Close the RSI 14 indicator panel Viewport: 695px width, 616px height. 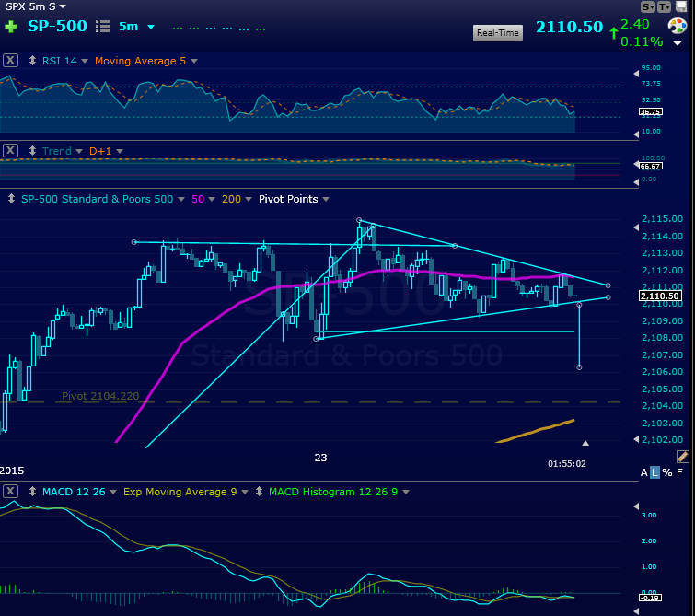(10, 61)
